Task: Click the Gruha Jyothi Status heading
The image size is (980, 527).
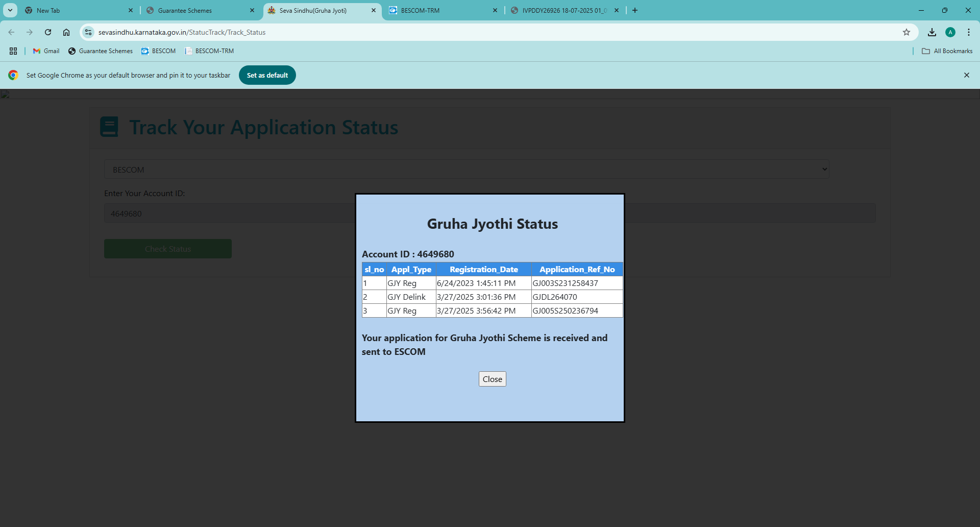Action: tap(492, 224)
